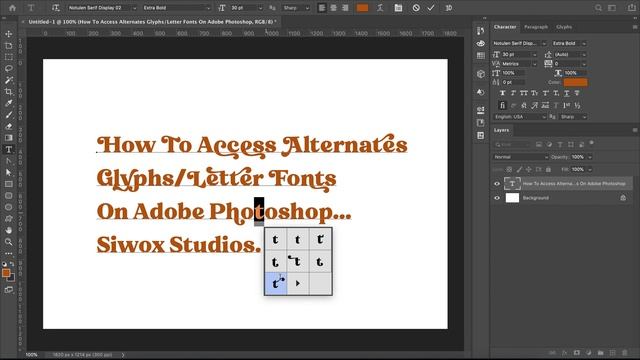Click the Layers panel tab
This screenshot has width=640, height=360.
click(x=502, y=130)
